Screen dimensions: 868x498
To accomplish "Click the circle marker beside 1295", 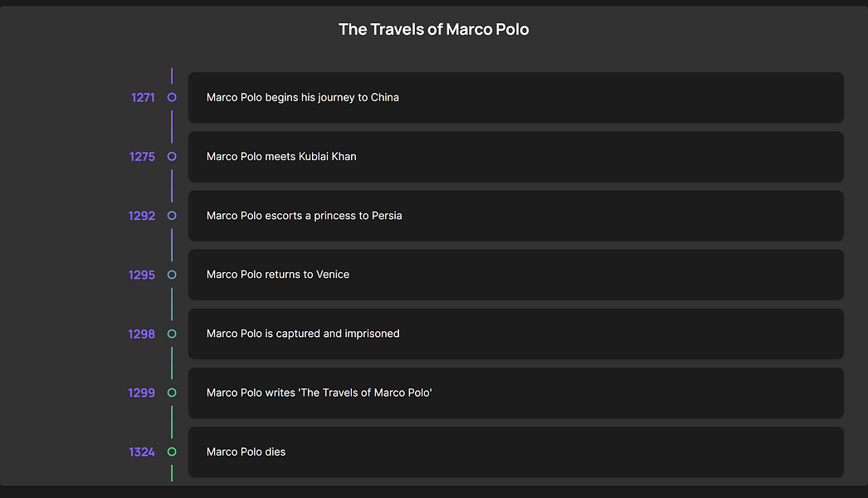I will (x=172, y=275).
